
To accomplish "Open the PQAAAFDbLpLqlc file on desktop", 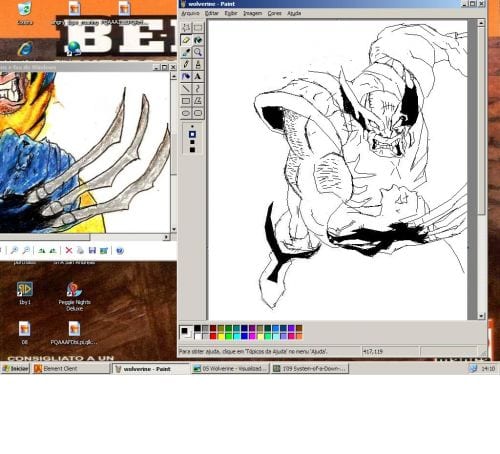I will (74, 333).
